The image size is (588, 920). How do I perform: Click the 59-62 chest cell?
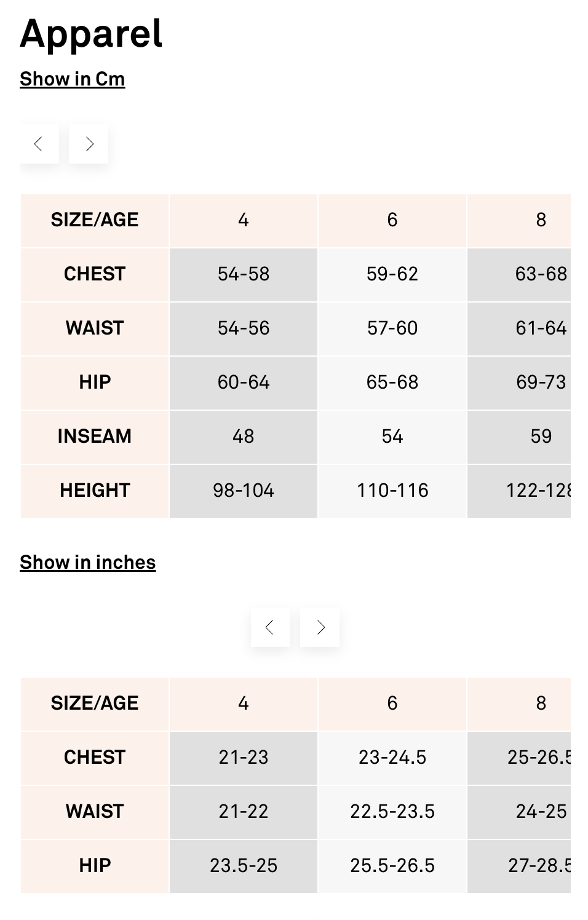pos(392,274)
